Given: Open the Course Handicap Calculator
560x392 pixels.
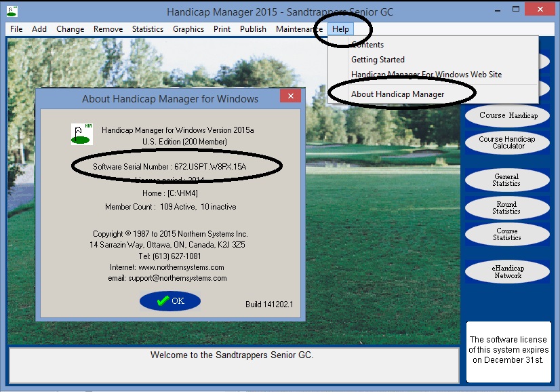Looking at the screenshot, I should [507, 142].
